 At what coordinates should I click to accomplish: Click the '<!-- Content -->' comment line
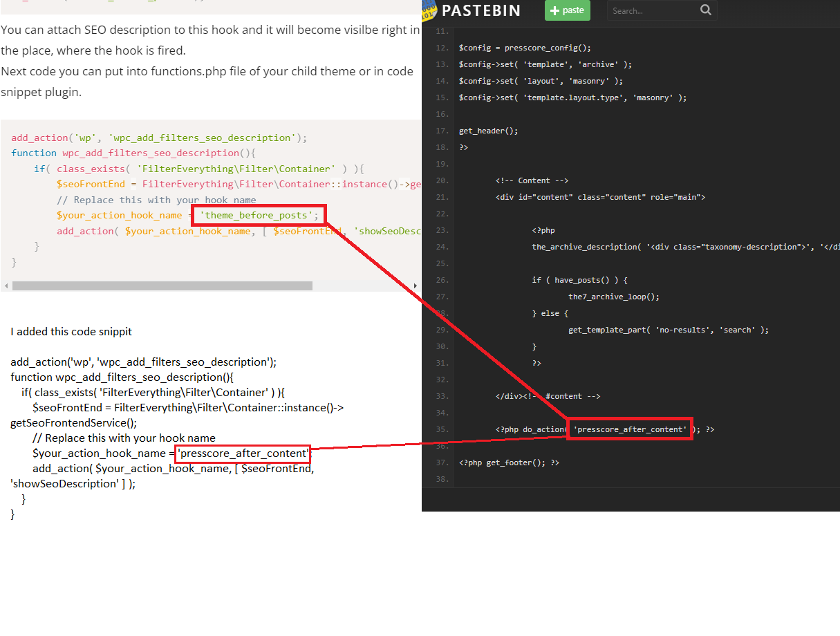(x=532, y=180)
